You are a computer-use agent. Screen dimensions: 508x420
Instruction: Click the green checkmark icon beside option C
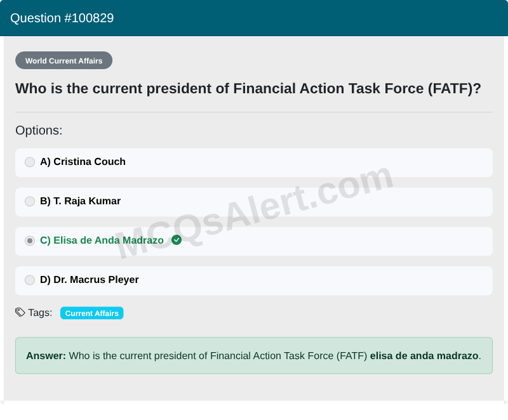click(177, 240)
